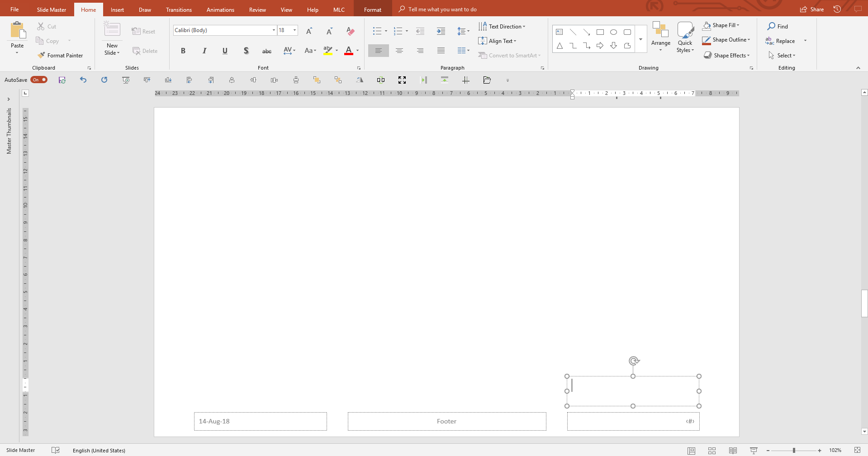This screenshot has height=456, width=868.
Task: Clear all formatting with the eraser icon
Action: 350,31
